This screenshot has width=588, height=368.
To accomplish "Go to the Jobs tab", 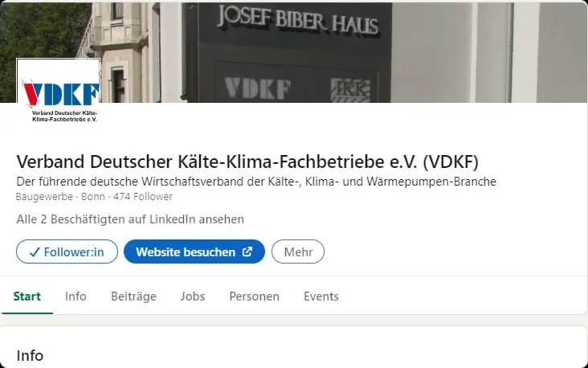I will point(193,296).
